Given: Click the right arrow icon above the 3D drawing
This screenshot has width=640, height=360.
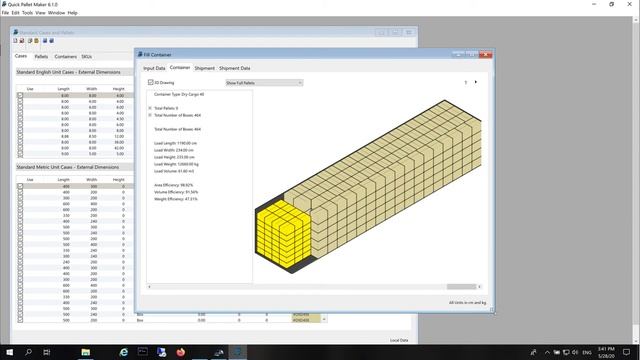Looking at the screenshot, I should [476, 82].
